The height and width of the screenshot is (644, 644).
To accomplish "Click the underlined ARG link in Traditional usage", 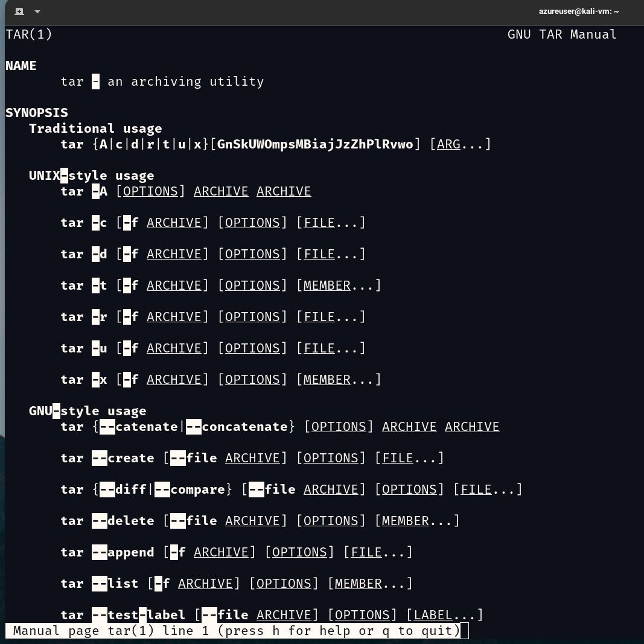I will (x=448, y=144).
